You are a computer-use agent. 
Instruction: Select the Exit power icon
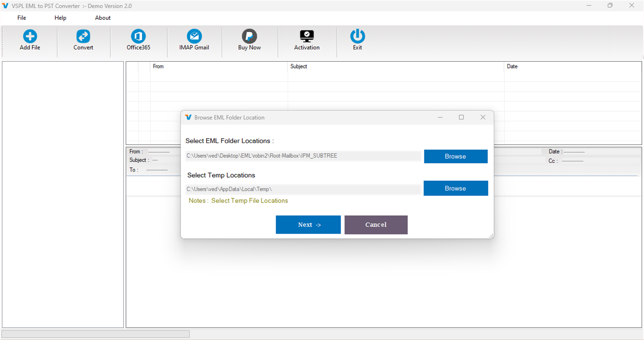pyautogui.click(x=358, y=40)
